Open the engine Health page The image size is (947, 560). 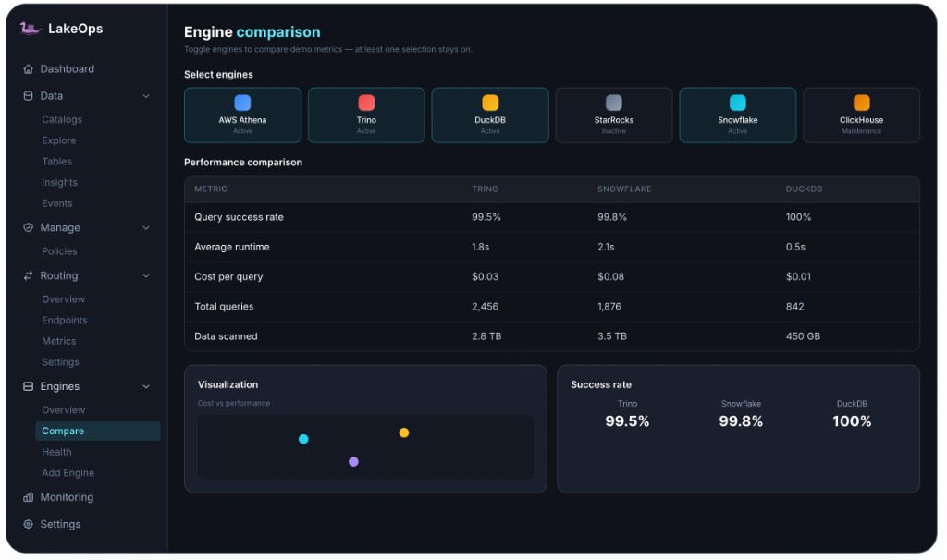click(56, 452)
